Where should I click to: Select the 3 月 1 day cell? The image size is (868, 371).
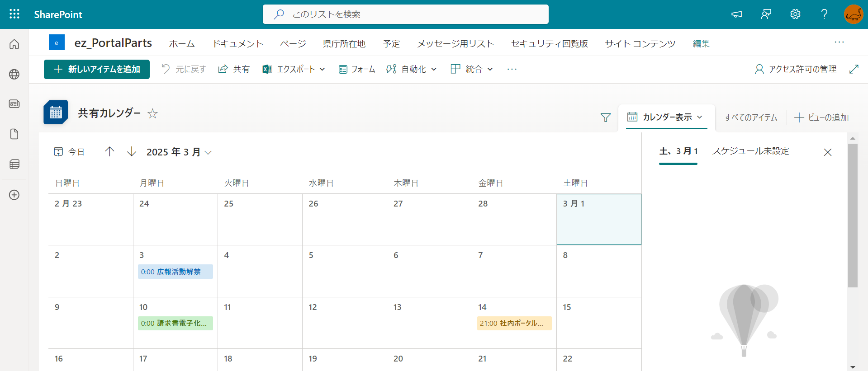(x=599, y=219)
